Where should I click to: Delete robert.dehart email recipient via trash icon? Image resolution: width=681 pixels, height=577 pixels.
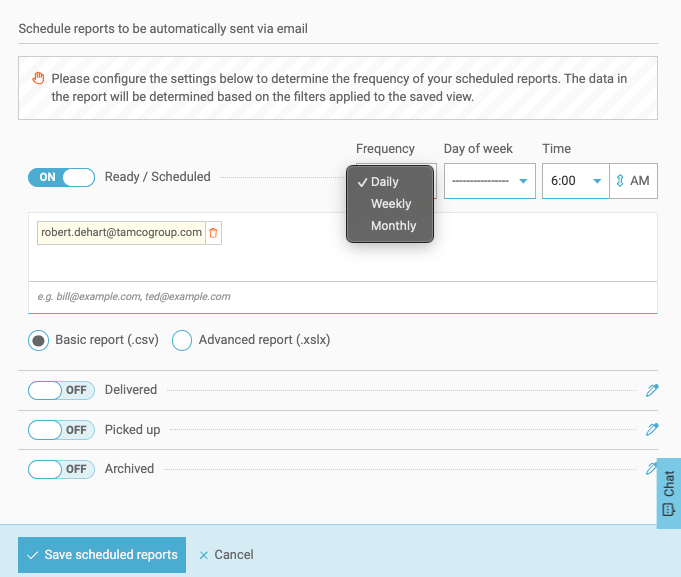213,233
